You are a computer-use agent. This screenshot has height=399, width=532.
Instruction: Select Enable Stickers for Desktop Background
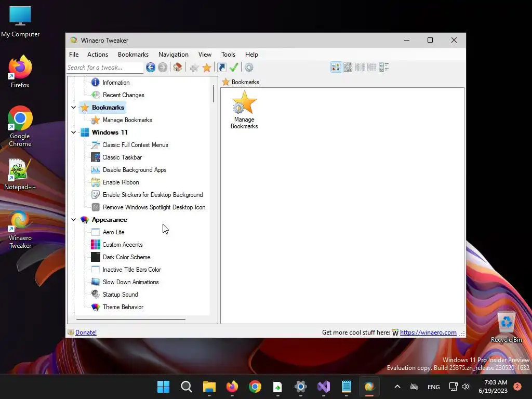point(153,195)
